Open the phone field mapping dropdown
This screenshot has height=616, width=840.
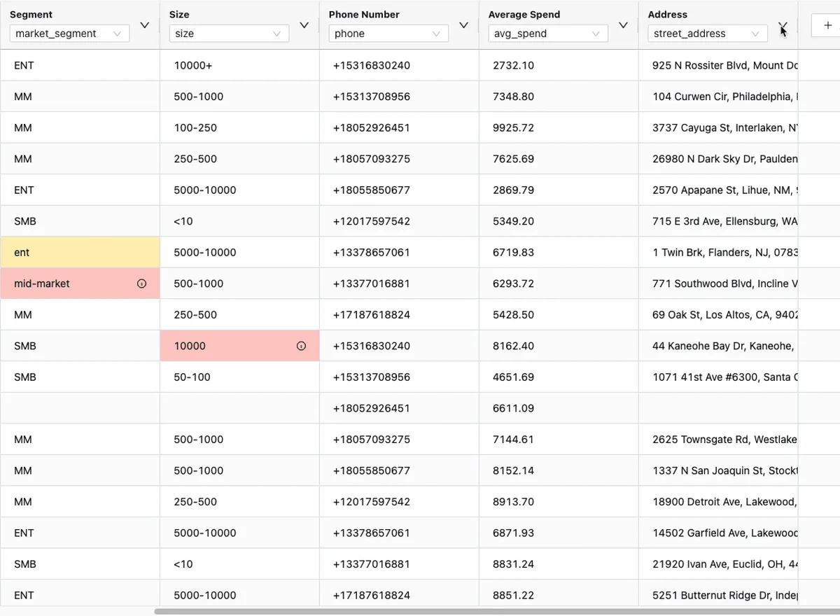pos(388,34)
